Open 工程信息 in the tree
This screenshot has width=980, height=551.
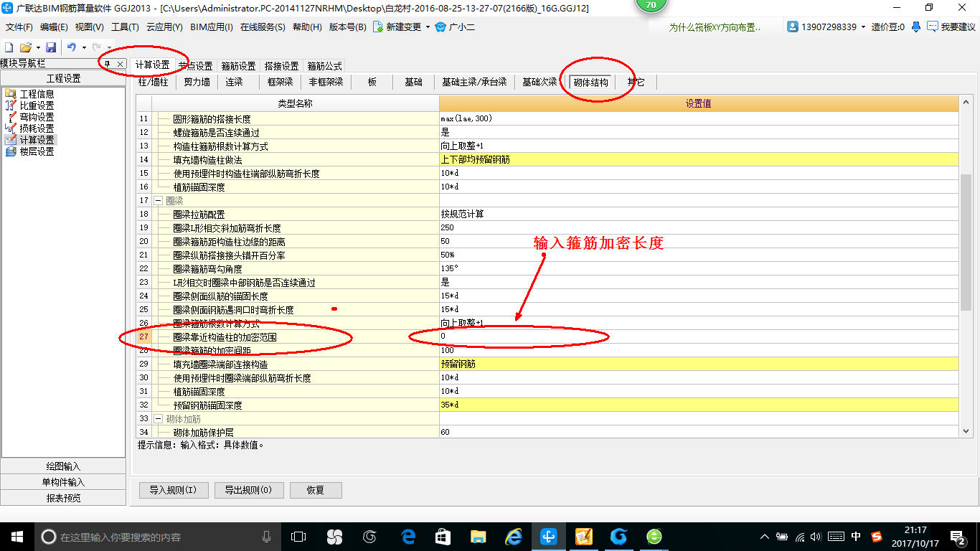pyautogui.click(x=37, y=94)
